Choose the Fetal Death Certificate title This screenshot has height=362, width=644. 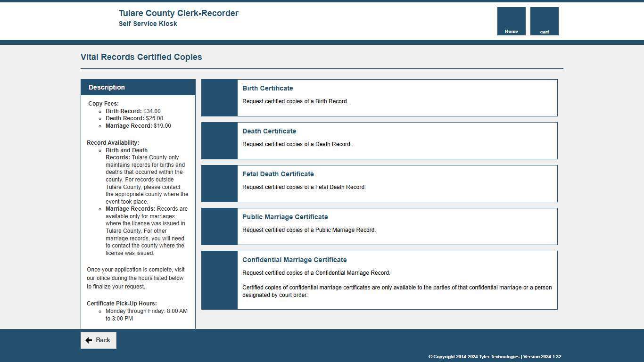278,174
